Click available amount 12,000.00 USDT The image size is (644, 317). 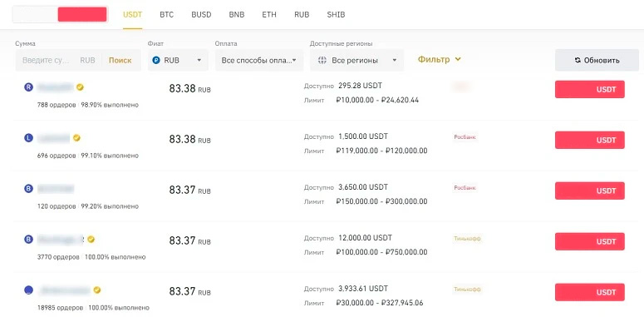365,238
